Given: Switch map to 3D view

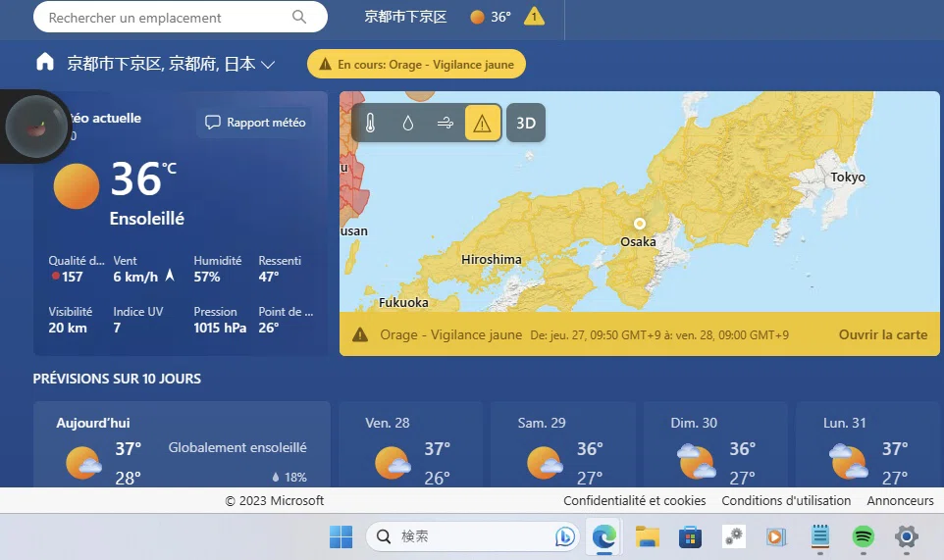Looking at the screenshot, I should click(526, 123).
